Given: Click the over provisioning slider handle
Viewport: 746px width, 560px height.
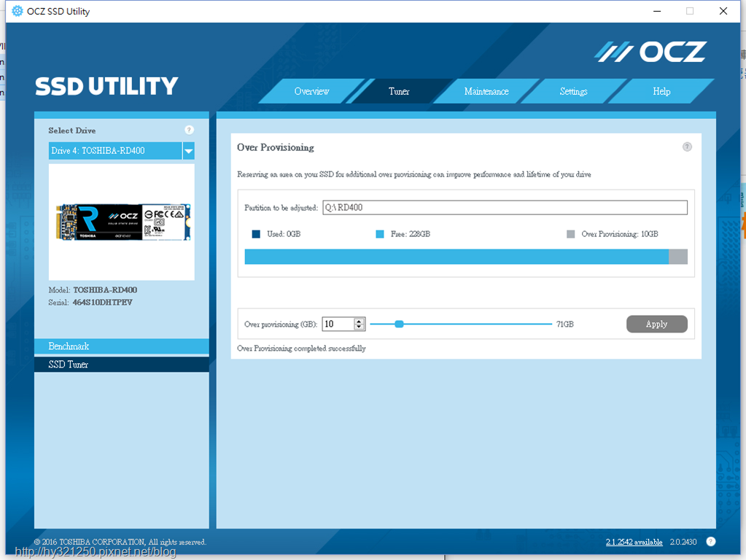Looking at the screenshot, I should (399, 324).
